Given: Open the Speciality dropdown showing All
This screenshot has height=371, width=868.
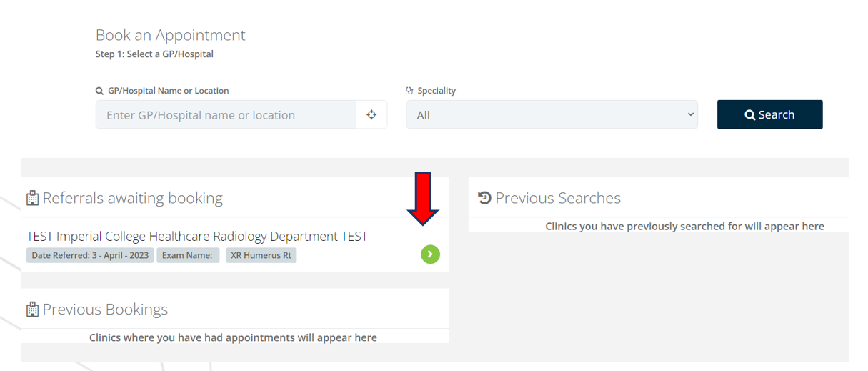Looking at the screenshot, I should 552,114.
